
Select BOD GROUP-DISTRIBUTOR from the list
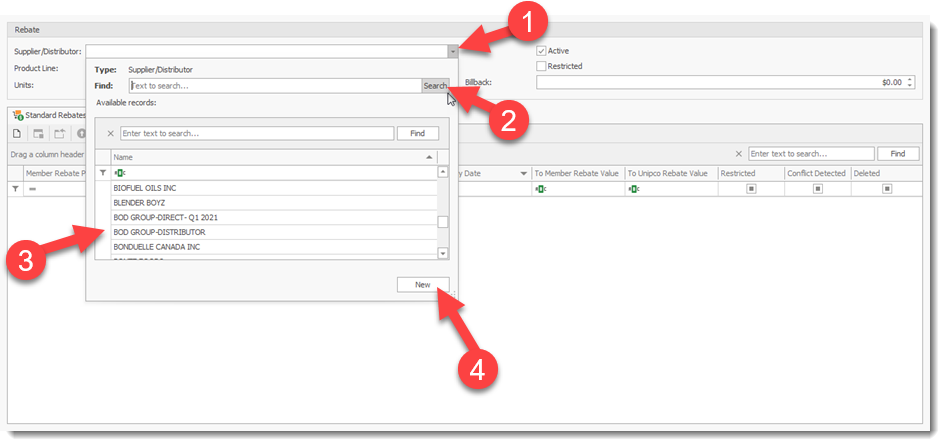[x=160, y=232]
